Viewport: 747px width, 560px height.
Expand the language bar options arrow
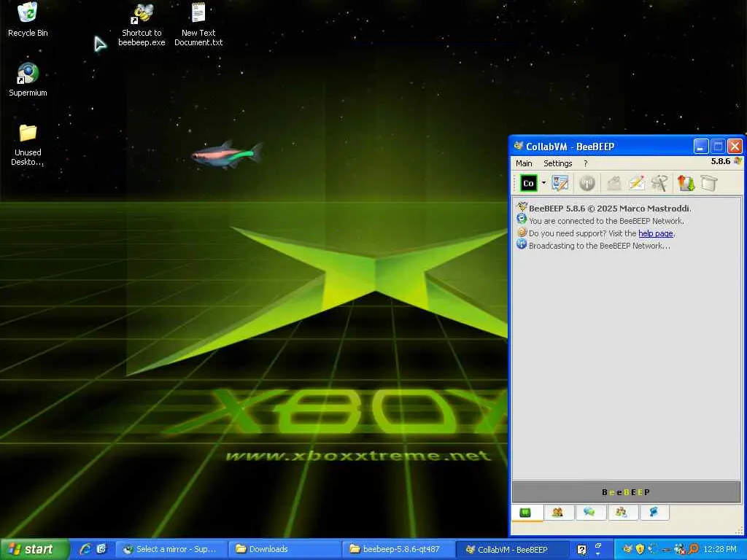tap(598, 554)
